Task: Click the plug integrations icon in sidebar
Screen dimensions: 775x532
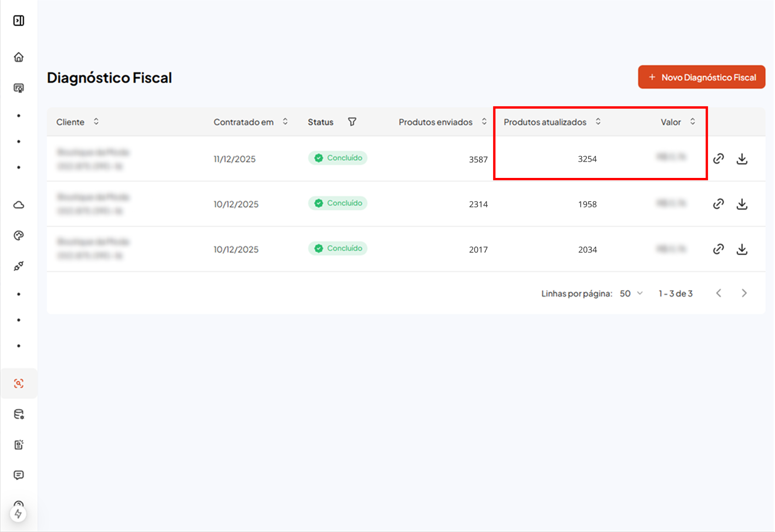Action: (x=19, y=266)
